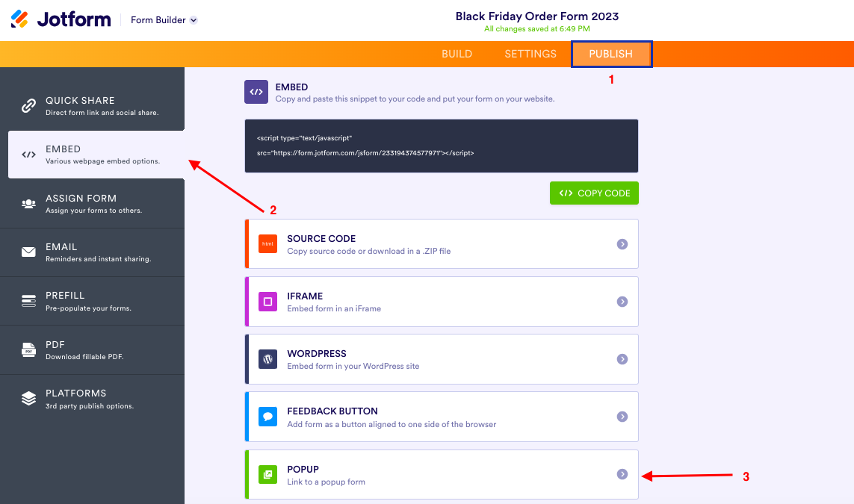Open the Form Builder dropdown arrow

tap(194, 20)
